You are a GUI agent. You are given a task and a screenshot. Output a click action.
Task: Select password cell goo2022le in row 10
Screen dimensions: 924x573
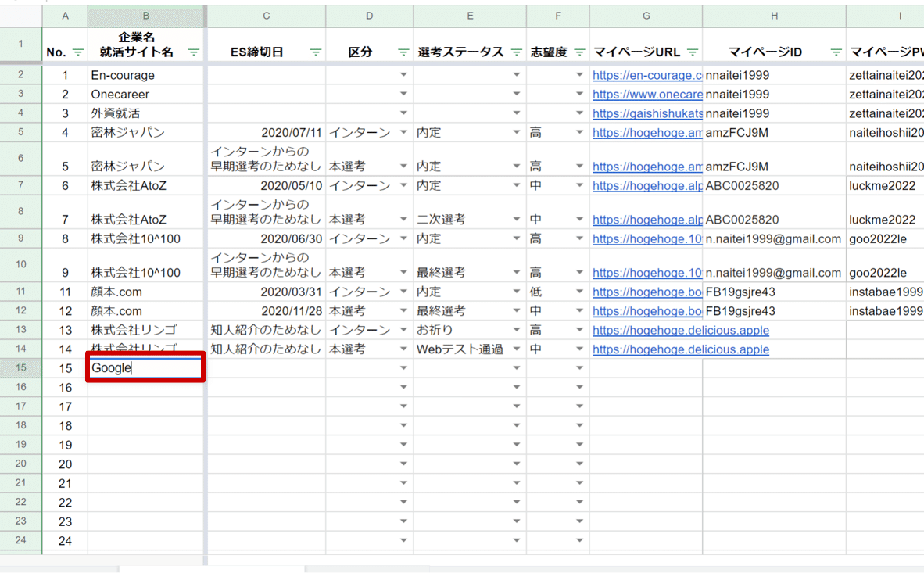click(885, 265)
